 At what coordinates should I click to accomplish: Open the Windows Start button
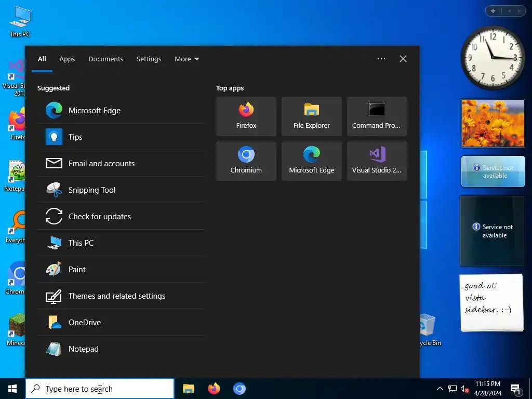click(x=12, y=389)
